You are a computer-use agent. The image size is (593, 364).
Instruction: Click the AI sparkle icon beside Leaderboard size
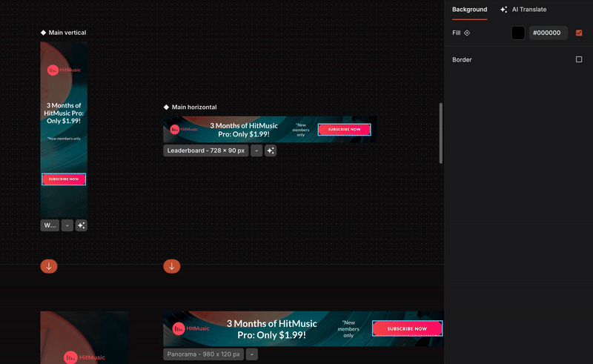[271, 150]
